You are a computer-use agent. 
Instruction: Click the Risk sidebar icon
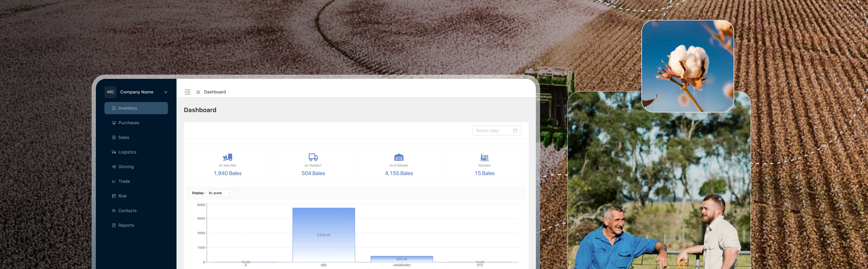coord(114,196)
